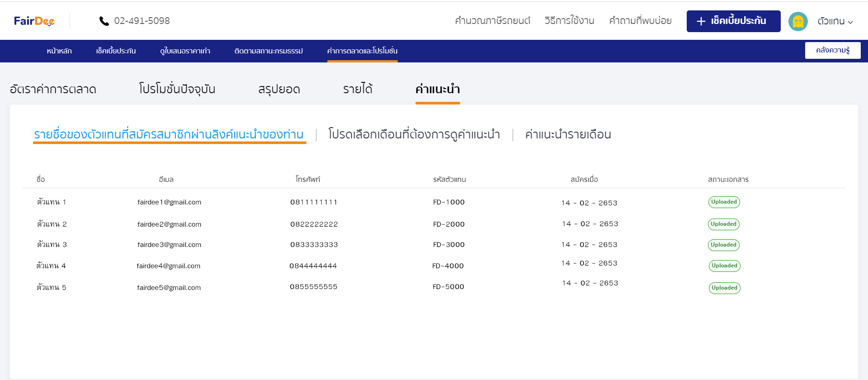Click the สมัครเมื่อ column header

[x=584, y=179]
